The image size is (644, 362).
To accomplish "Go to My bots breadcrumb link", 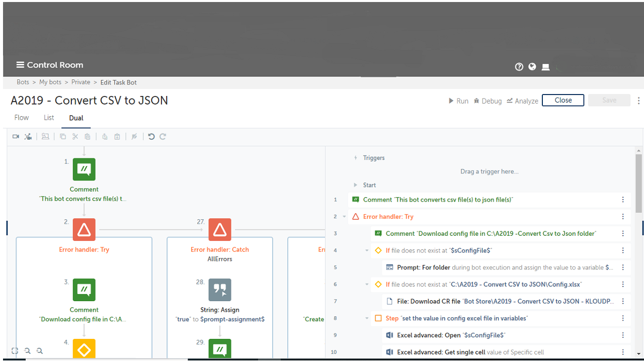I will 50,82.
